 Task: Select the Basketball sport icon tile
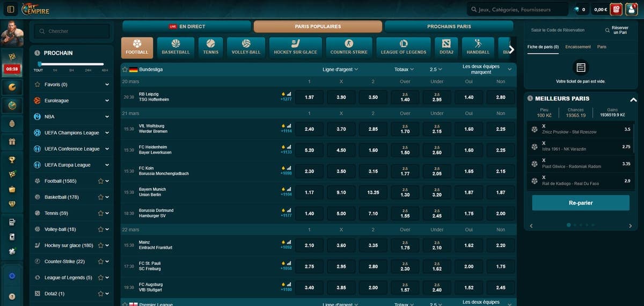(175, 47)
